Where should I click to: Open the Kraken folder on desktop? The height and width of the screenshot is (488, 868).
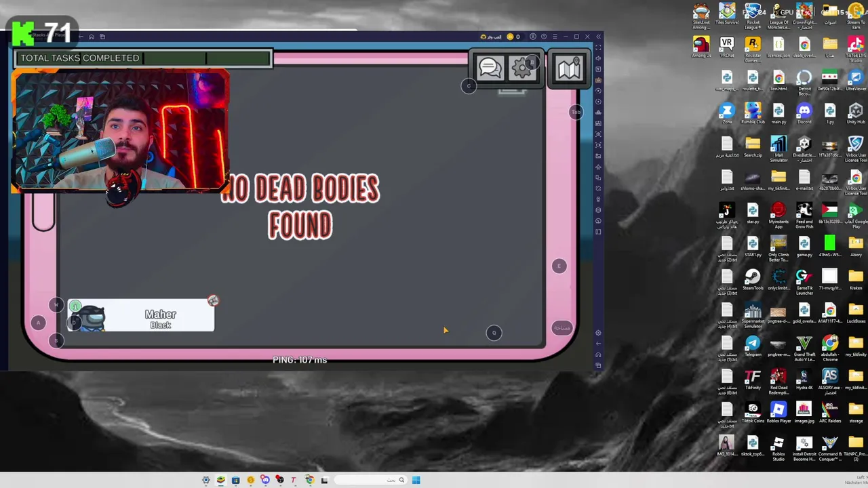coord(856,280)
